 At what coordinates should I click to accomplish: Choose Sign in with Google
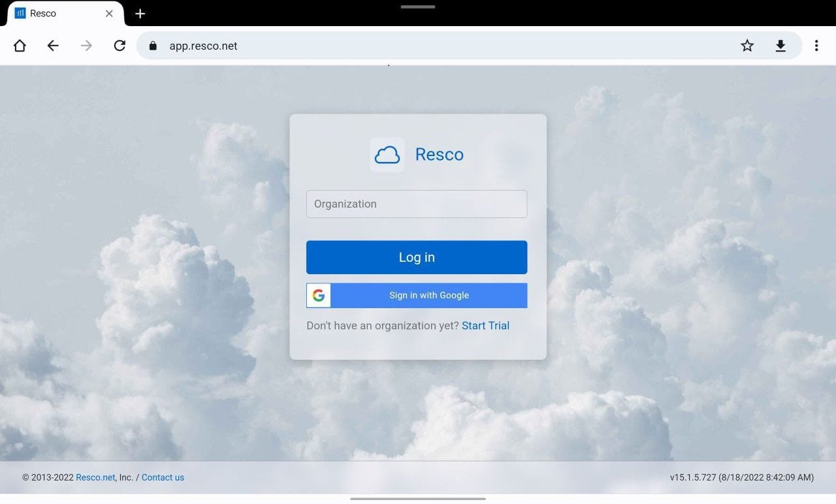tap(417, 295)
